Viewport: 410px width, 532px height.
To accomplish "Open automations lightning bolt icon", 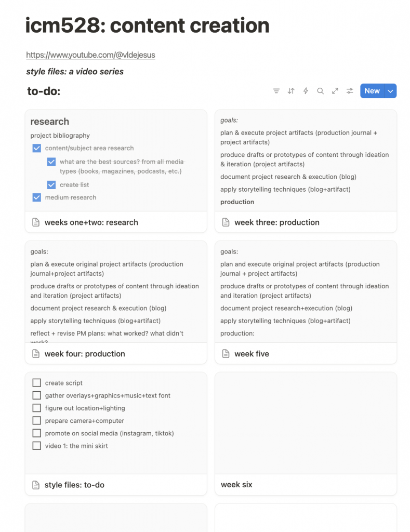I will tap(306, 91).
